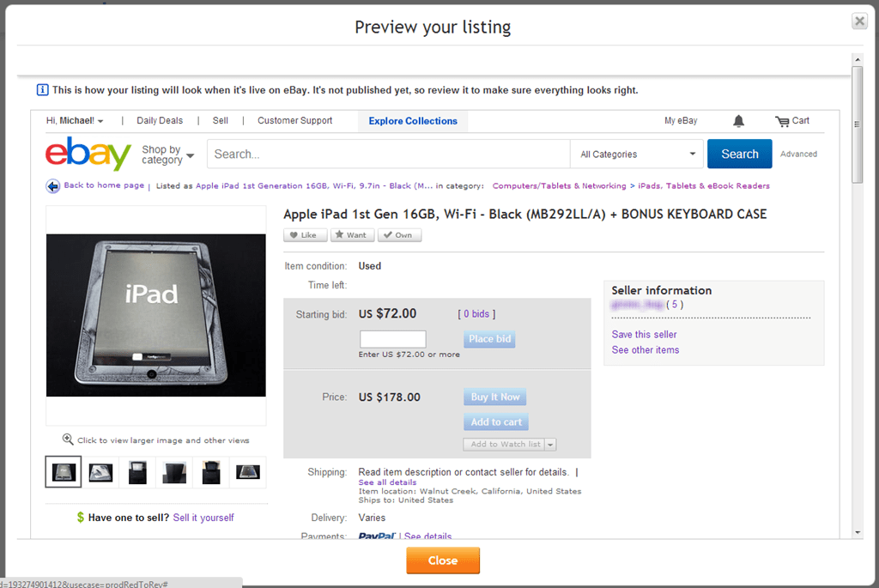This screenshot has height=588, width=879.
Task: Click the Back to home page arrow icon
Action: click(53, 185)
